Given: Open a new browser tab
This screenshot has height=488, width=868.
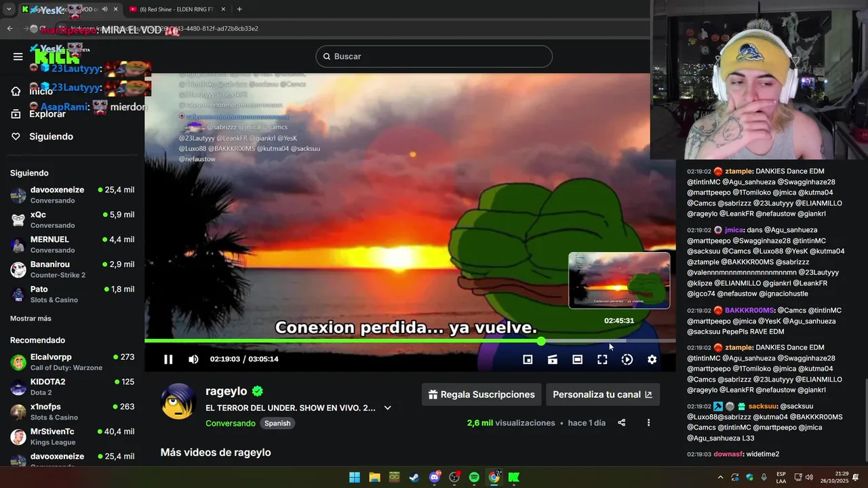Looking at the screenshot, I should click(239, 9).
